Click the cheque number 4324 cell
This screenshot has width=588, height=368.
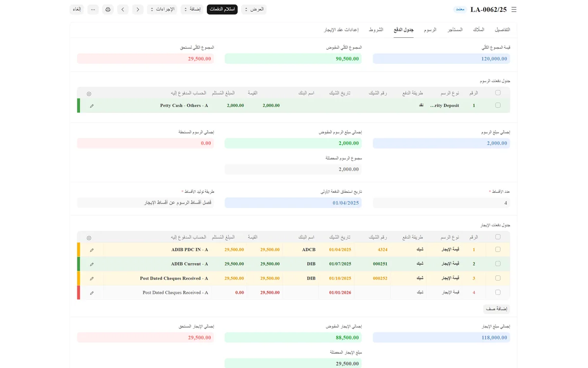[372, 250]
